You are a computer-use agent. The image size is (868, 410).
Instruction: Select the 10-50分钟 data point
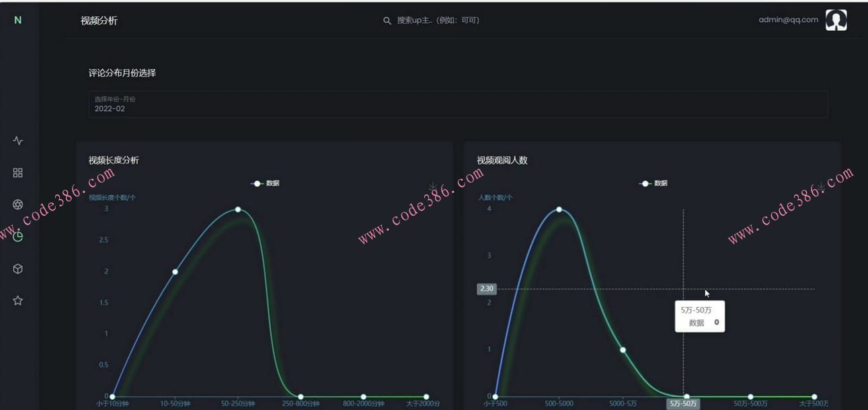point(175,272)
